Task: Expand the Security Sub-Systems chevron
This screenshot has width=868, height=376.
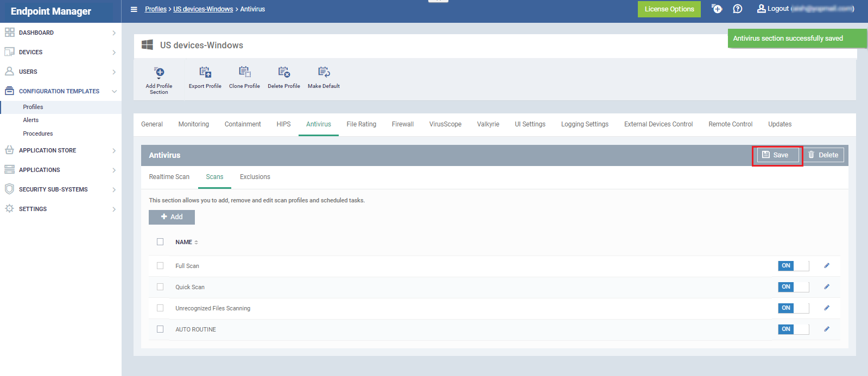Action: point(114,190)
